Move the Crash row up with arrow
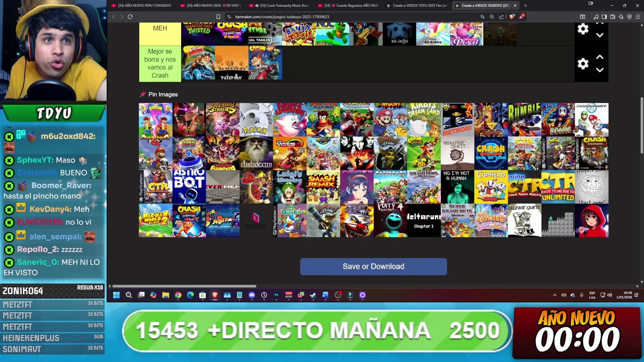This screenshot has width=644, height=362. point(600,57)
